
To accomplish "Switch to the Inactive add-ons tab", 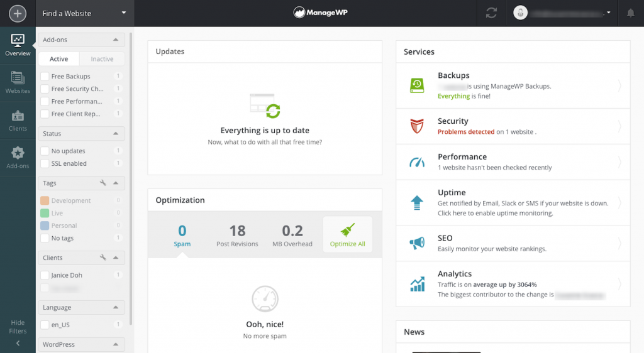I will tap(102, 59).
